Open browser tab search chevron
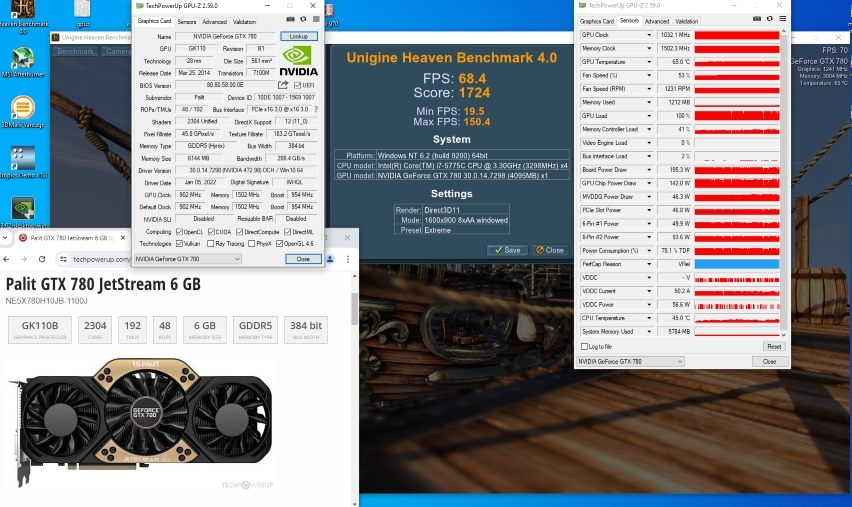 pyautogui.click(x=5, y=237)
